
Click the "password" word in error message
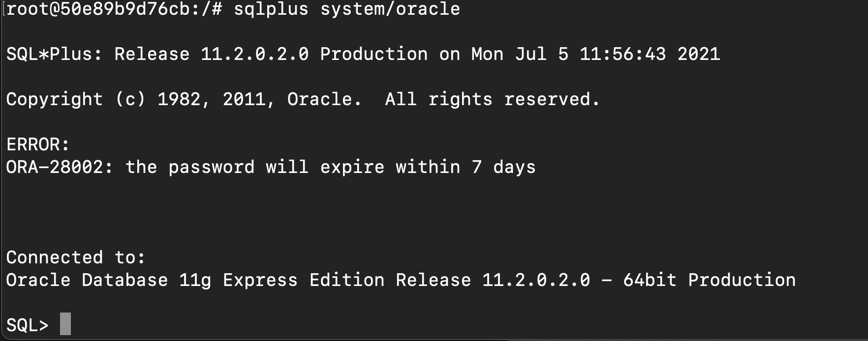211,168
